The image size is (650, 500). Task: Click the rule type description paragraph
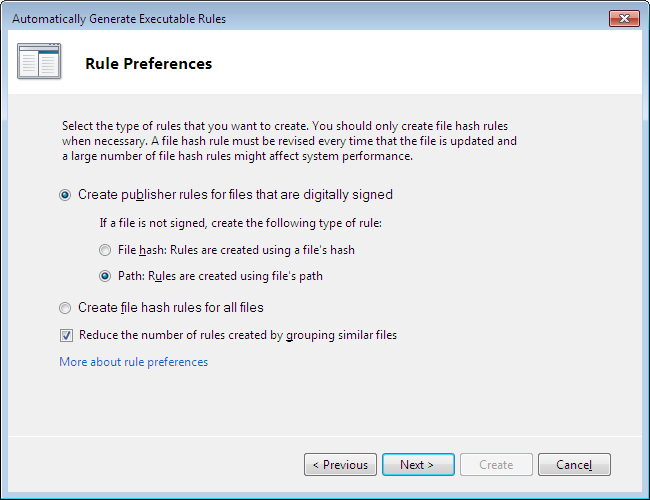[x=290, y=141]
